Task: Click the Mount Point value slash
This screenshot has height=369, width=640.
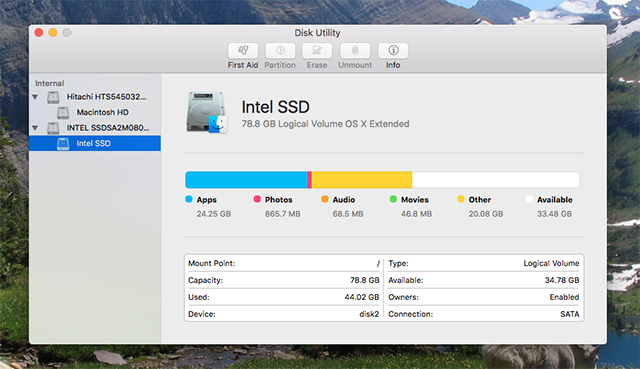Action: [x=378, y=264]
